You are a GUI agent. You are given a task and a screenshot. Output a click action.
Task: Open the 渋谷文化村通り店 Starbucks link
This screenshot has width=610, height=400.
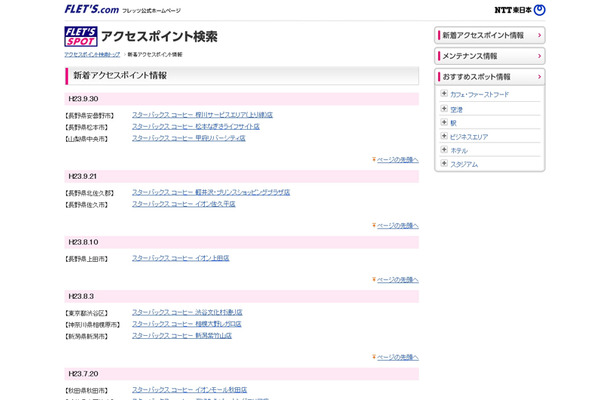click(187, 312)
